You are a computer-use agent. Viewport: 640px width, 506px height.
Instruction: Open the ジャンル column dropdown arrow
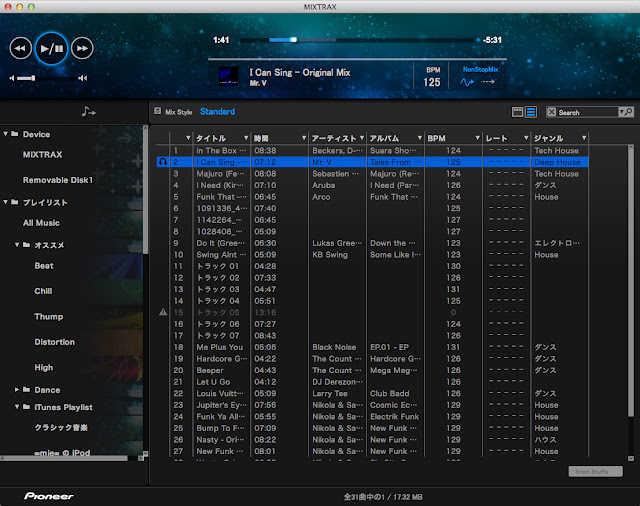point(584,138)
